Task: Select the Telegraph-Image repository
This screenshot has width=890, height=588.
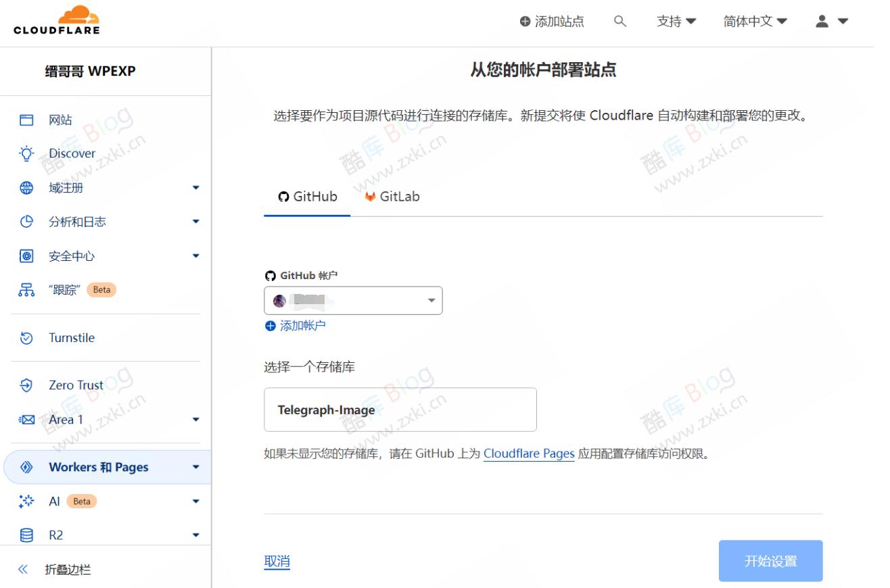Action: point(399,409)
